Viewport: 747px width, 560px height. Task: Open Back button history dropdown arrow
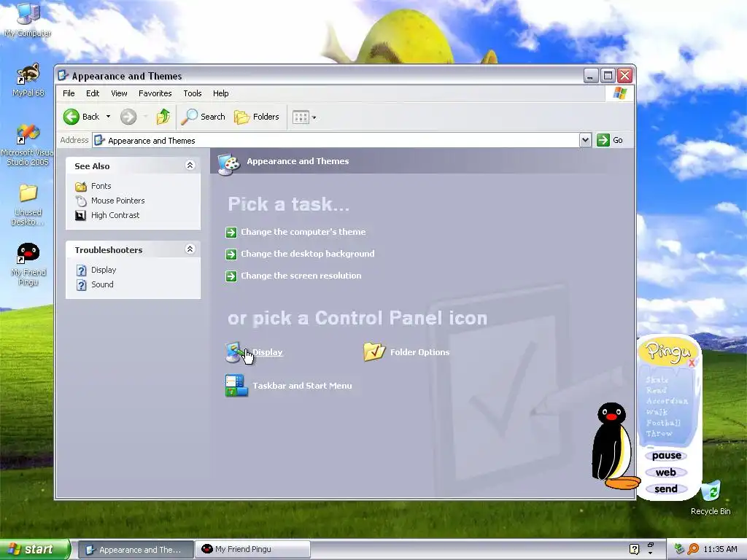(x=108, y=116)
